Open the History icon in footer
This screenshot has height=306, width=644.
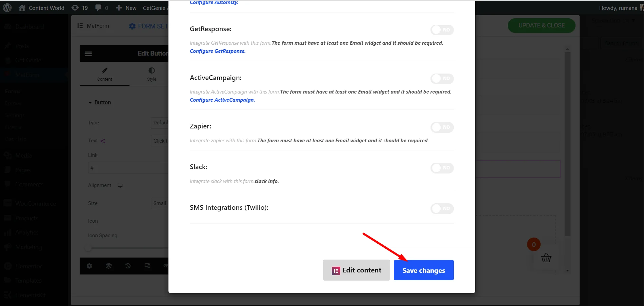coord(128,266)
